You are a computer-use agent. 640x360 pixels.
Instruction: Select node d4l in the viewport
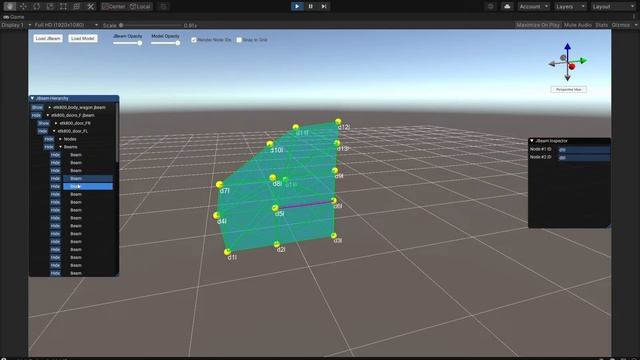(216, 215)
